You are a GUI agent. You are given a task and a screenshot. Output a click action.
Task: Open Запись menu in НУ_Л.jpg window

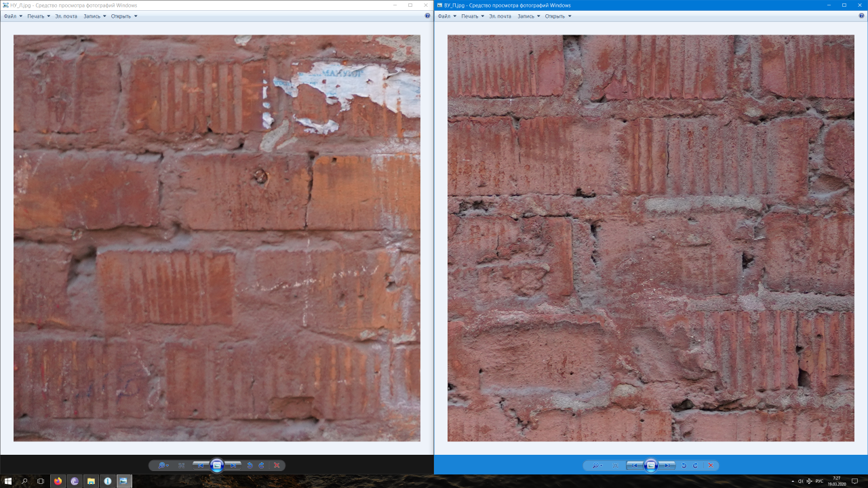click(95, 16)
